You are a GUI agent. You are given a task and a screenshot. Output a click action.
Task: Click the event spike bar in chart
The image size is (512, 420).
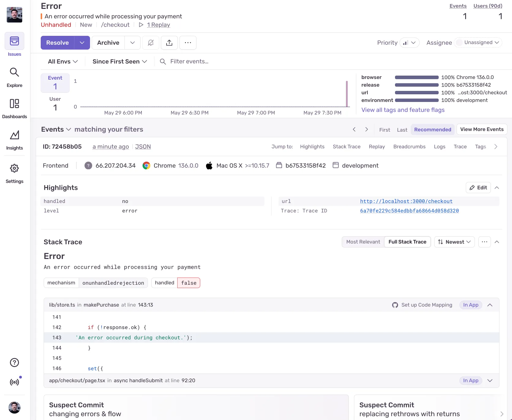347,94
